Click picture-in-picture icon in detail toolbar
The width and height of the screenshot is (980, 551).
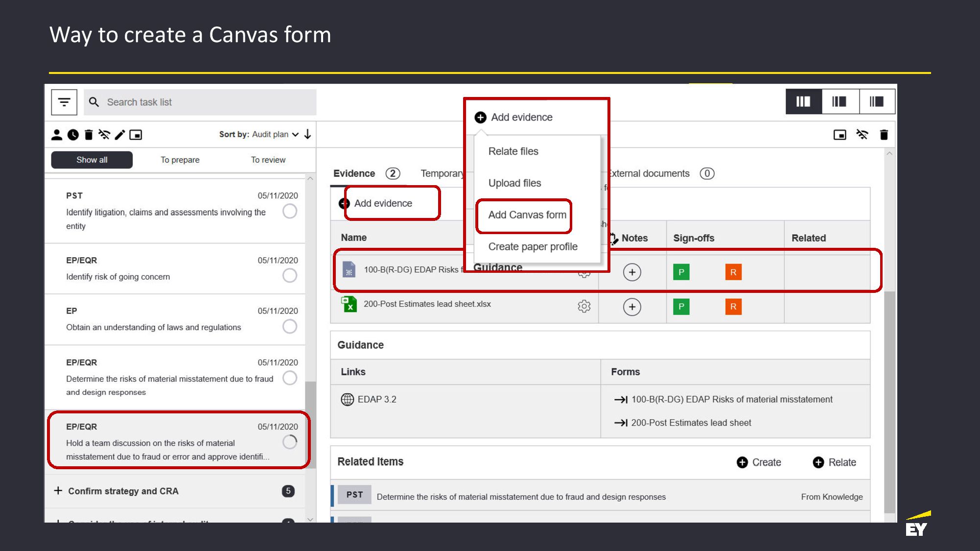click(840, 135)
